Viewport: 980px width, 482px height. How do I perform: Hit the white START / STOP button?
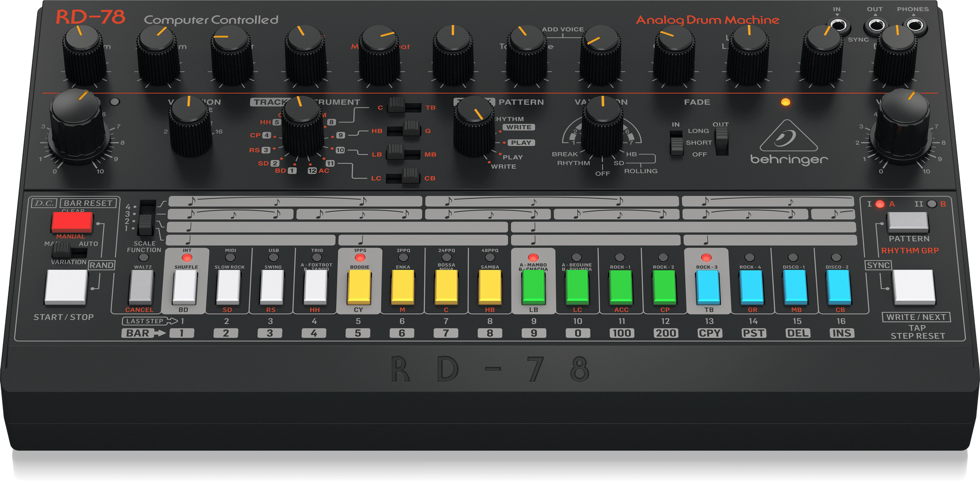click(x=66, y=287)
